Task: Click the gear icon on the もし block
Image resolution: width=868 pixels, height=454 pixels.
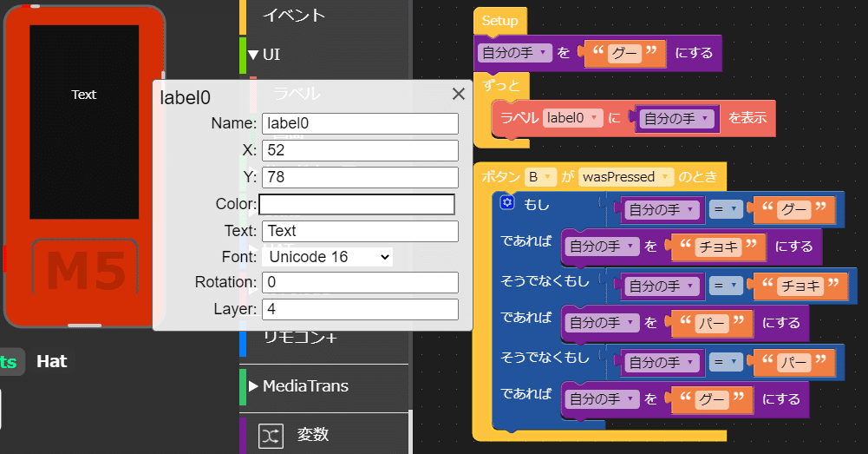Action: [507, 202]
